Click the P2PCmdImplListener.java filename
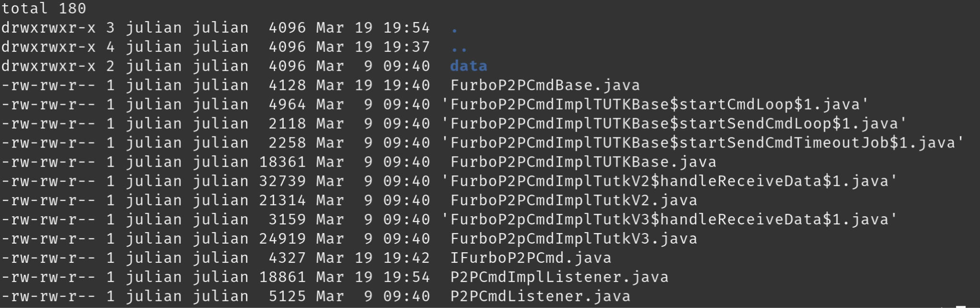This screenshot has width=980, height=308. coord(559,277)
